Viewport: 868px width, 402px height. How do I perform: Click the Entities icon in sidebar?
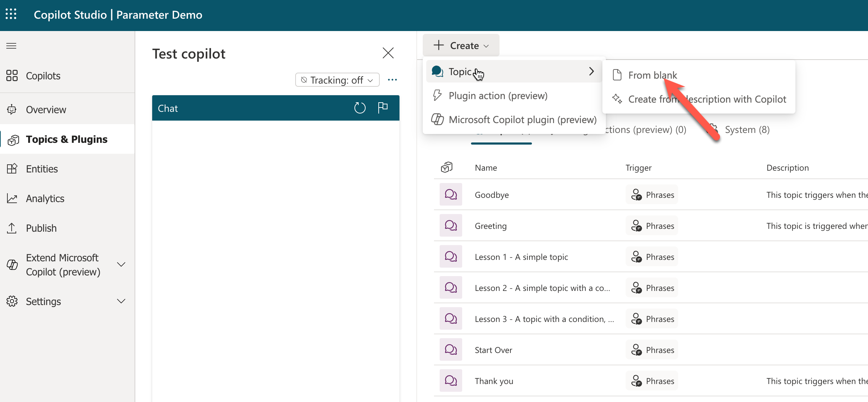point(12,169)
